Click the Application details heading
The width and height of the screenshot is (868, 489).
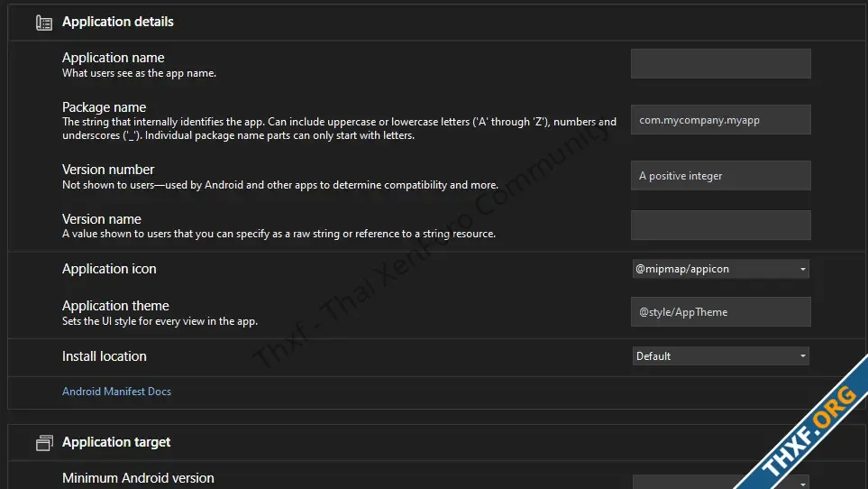pos(117,22)
